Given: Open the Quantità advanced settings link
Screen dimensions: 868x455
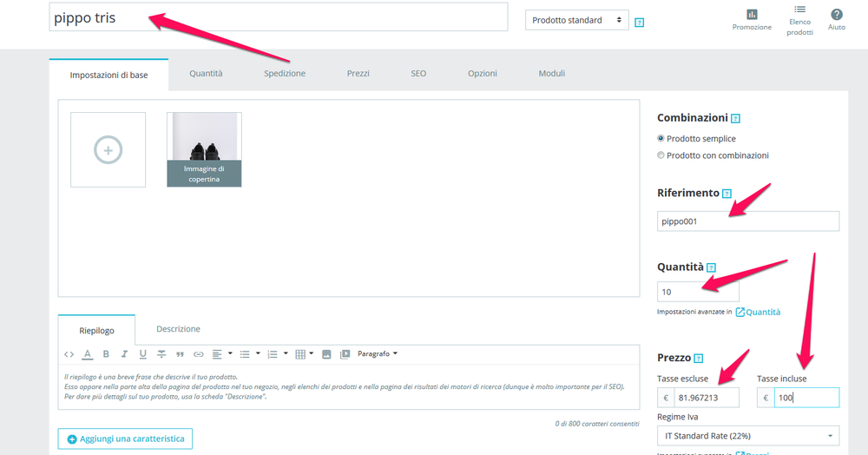Looking at the screenshot, I should (x=758, y=313).
